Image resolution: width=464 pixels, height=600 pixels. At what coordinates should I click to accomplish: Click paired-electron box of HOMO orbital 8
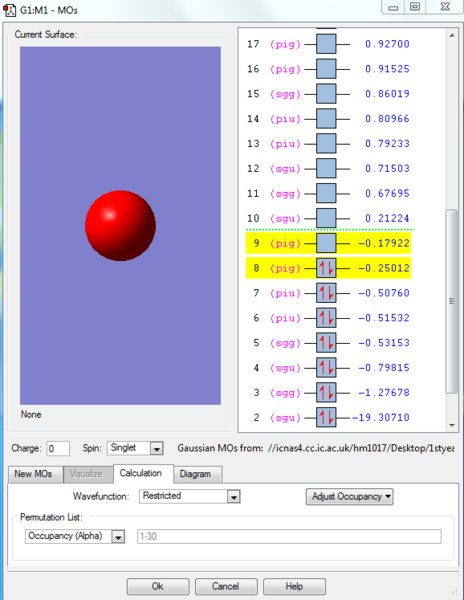326,268
